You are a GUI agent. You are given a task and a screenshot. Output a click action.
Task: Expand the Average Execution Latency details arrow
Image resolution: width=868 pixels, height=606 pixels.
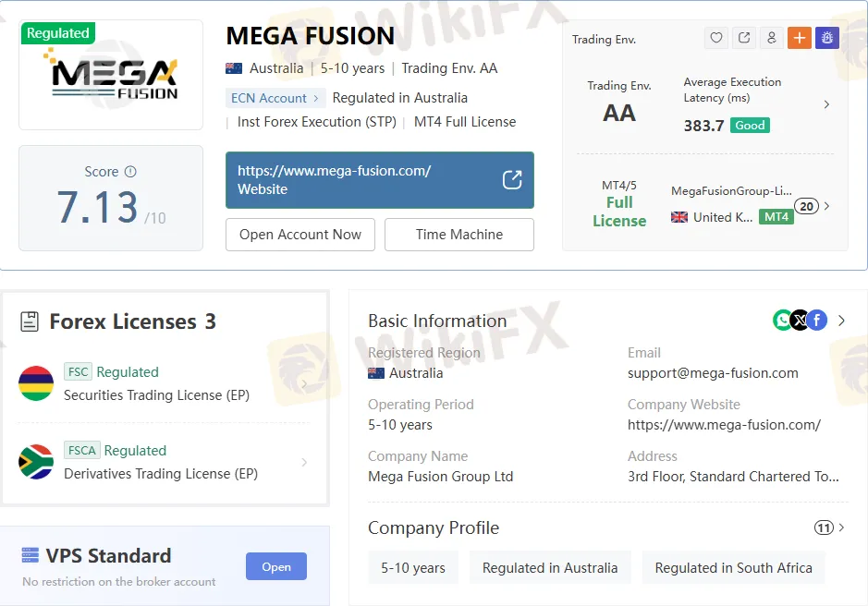(x=826, y=104)
